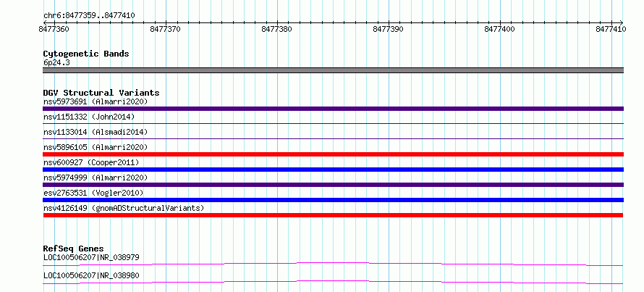Open the LOC100506207|NR_038980 transcript label
Image resolution: width=644 pixels, height=292 pixels.
[x=91, y=275]
